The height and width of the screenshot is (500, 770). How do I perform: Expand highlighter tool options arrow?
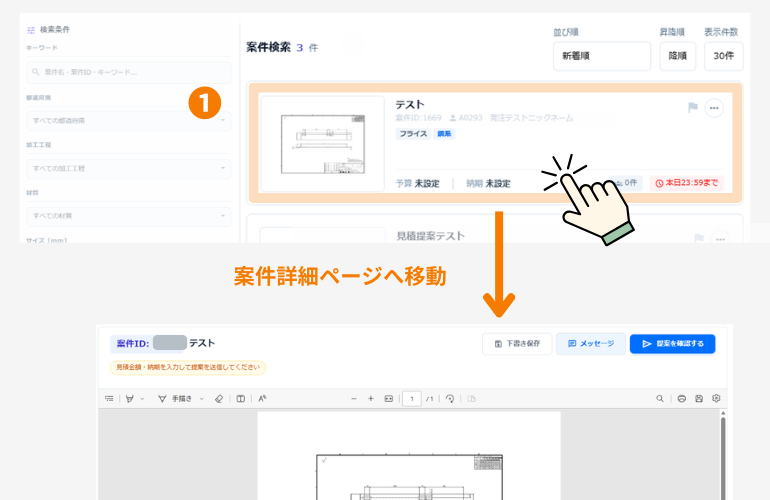click(x=142, y=399)
